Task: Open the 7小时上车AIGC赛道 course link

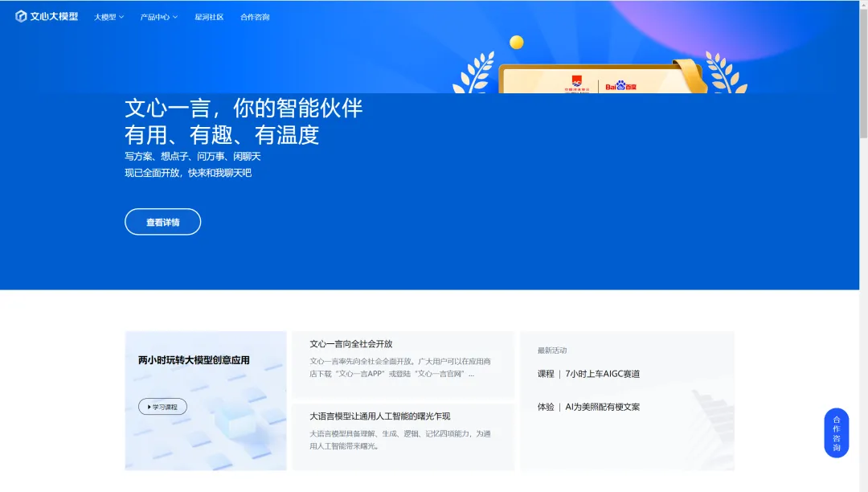Action: coord(602,374)
